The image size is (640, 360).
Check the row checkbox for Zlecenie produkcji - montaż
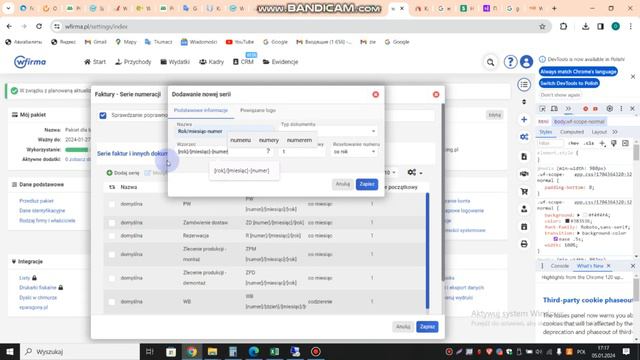tap(111, 254)
